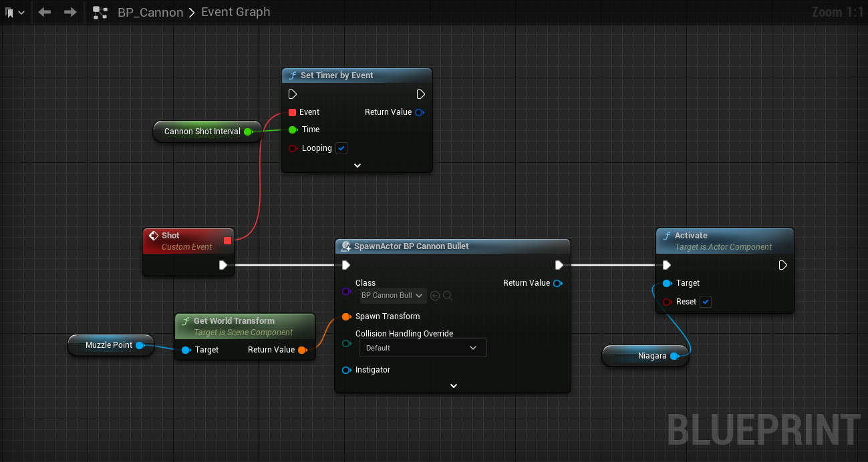Open Collision Handling Override Default dropdown
Viewport: 868px width, 462px height.
(x=422, y=348)
